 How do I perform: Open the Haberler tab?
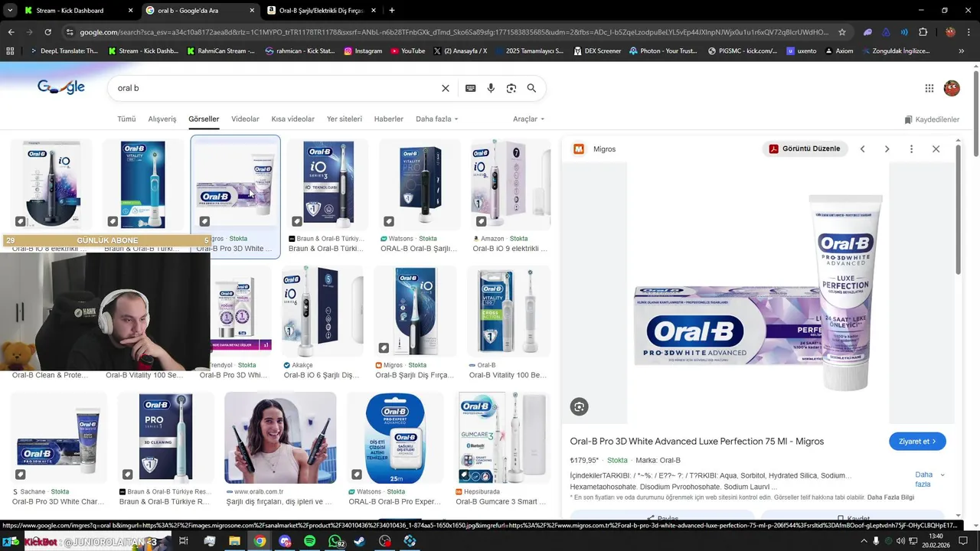[x=388, y=119]
